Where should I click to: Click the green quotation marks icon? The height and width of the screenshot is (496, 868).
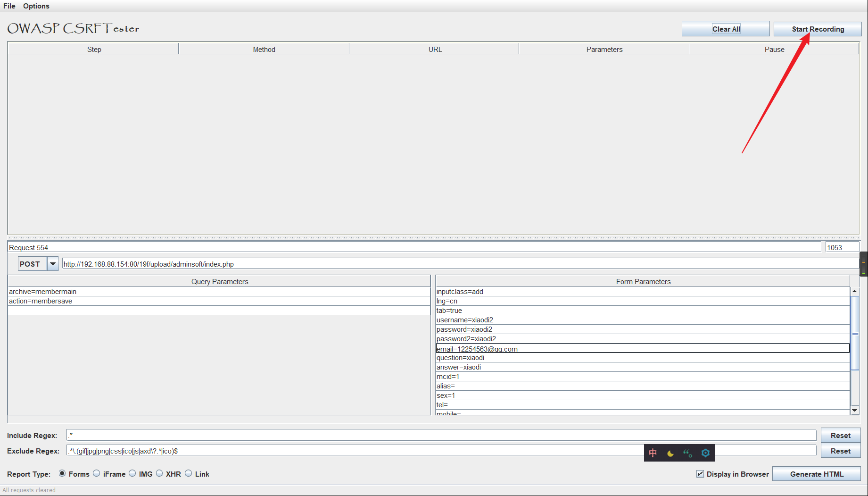[x=688, y=453]
